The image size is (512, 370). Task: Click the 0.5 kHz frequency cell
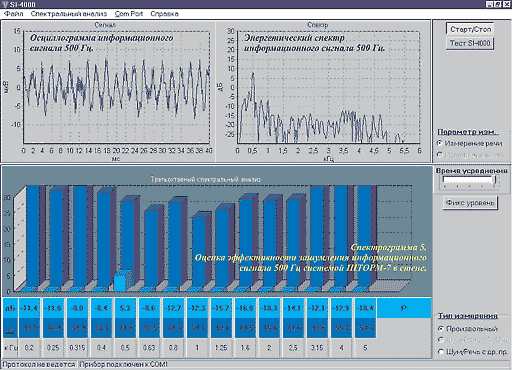pos(125,348)
